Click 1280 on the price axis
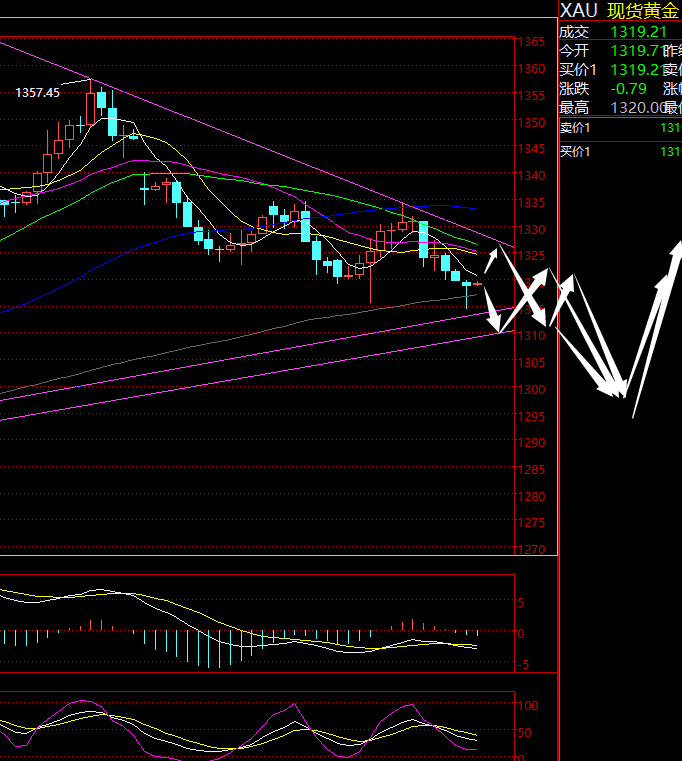The width and height of the screenshot is (682, 761). point(532,497)
